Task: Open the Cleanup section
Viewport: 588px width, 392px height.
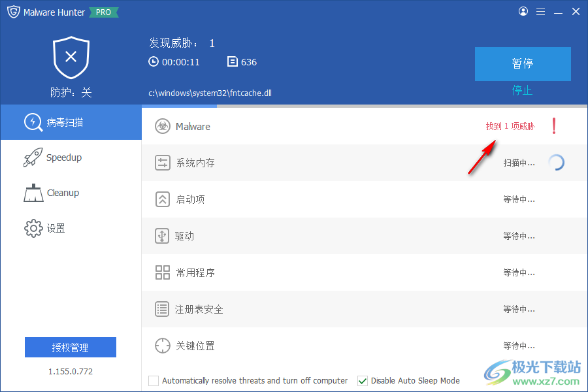Action: [x=71, y=193]
